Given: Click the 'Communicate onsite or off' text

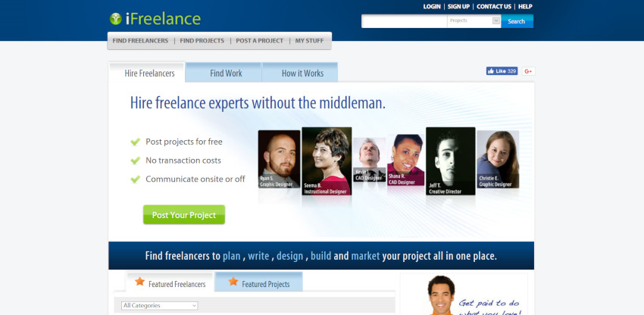Looking at the screenshot, I should (195, 179).
